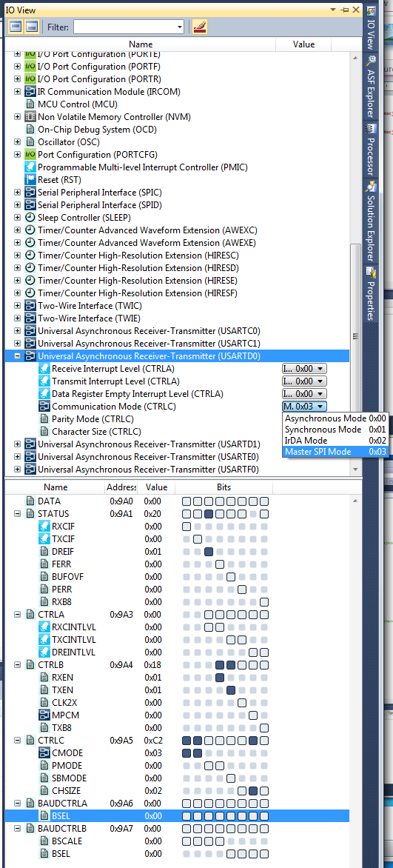Click the DATA register document icon
393x868 pixels.
(30, 501)
